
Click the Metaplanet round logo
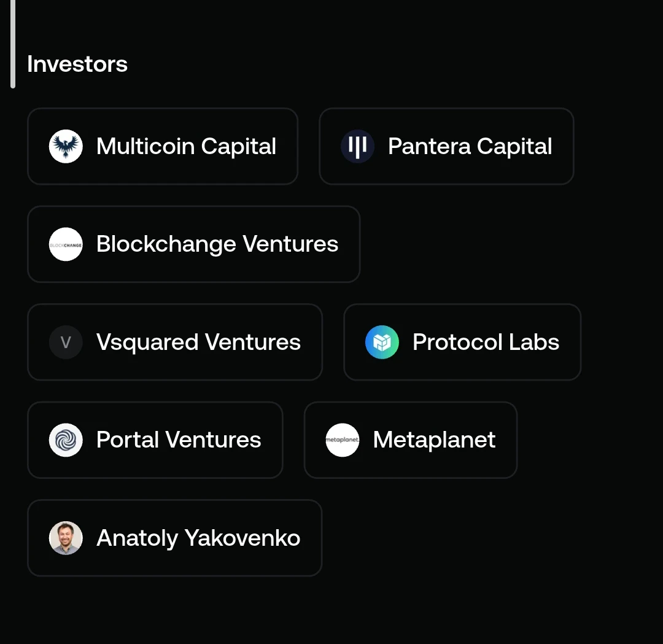pos(343,440)
